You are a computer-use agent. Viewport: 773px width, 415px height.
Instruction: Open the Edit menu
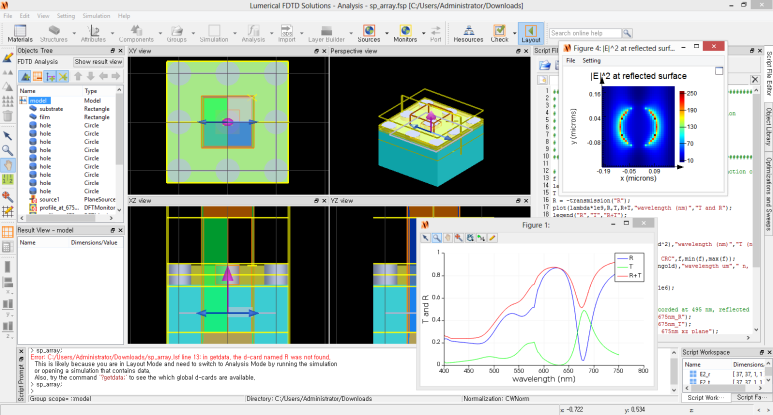pyautogui.click(x=24, y=16)
